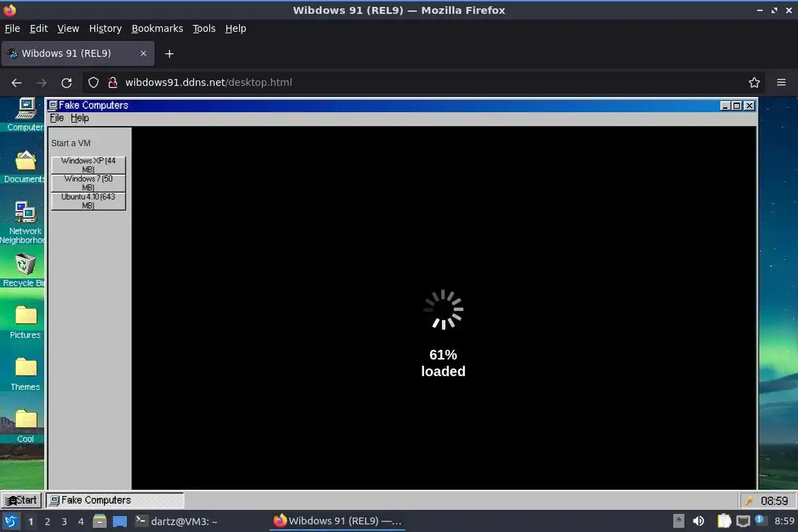Click workspace 1 in host panel

point(30,522)
